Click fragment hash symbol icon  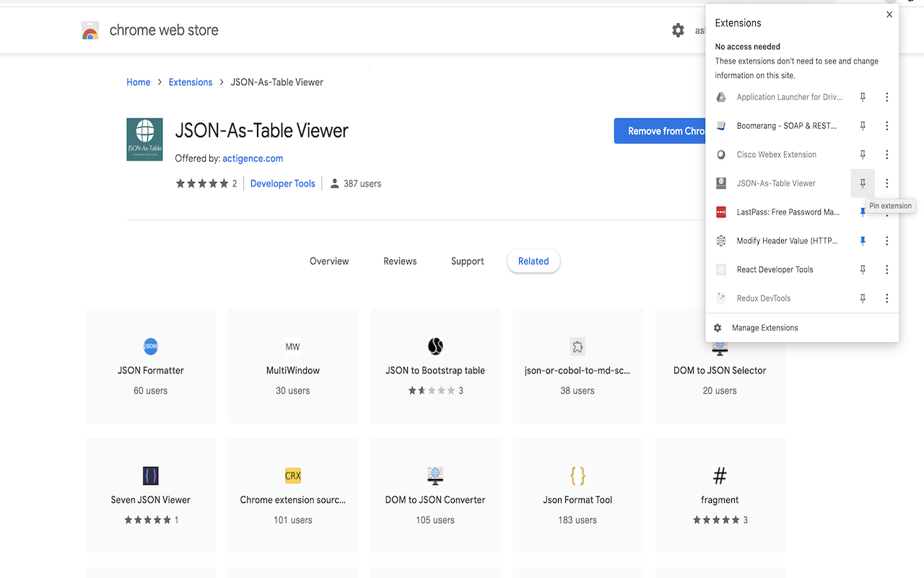point(720,475)
